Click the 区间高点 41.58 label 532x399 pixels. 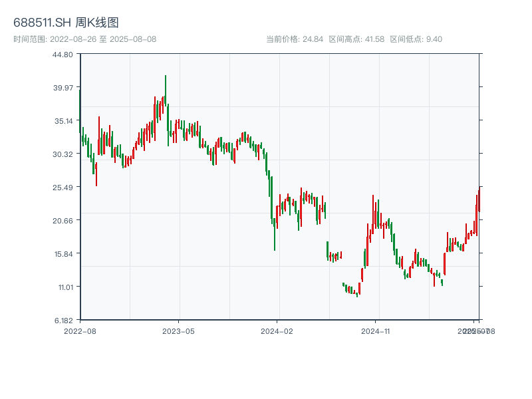tap(356, 39)
